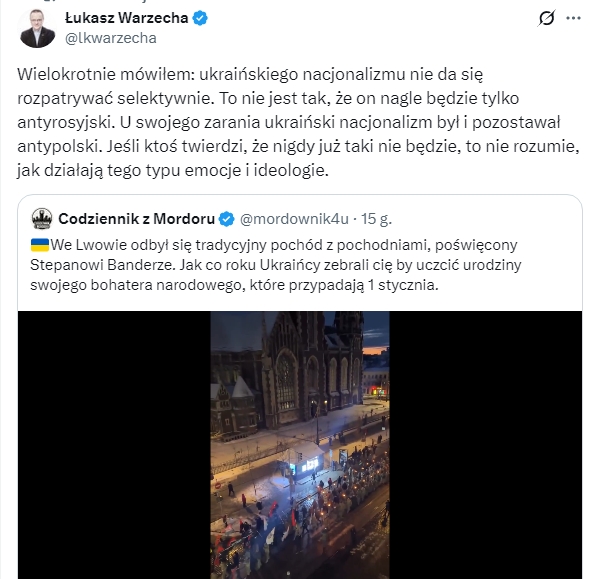Open Łukasz Warzecha's profile avatar
Viewport: 598px width, 579px height.
(x=37, y=29)
